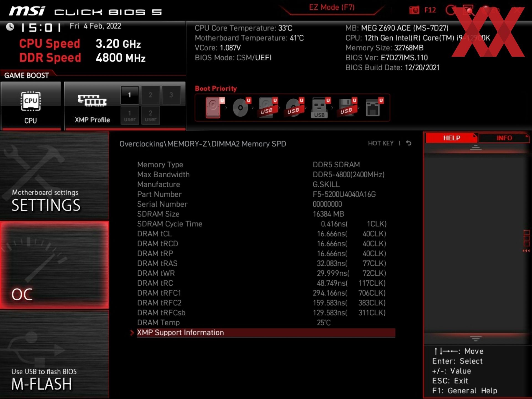Open the Motherboard SETTINGS section
The width and height of the screenshot is (532, 399).
[54, 176]
